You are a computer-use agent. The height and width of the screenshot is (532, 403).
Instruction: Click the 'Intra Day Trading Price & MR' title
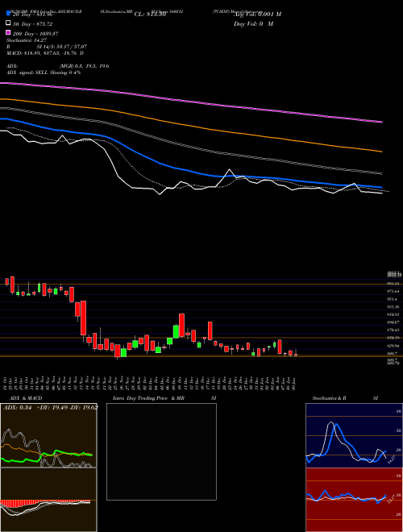coord(148,398)
